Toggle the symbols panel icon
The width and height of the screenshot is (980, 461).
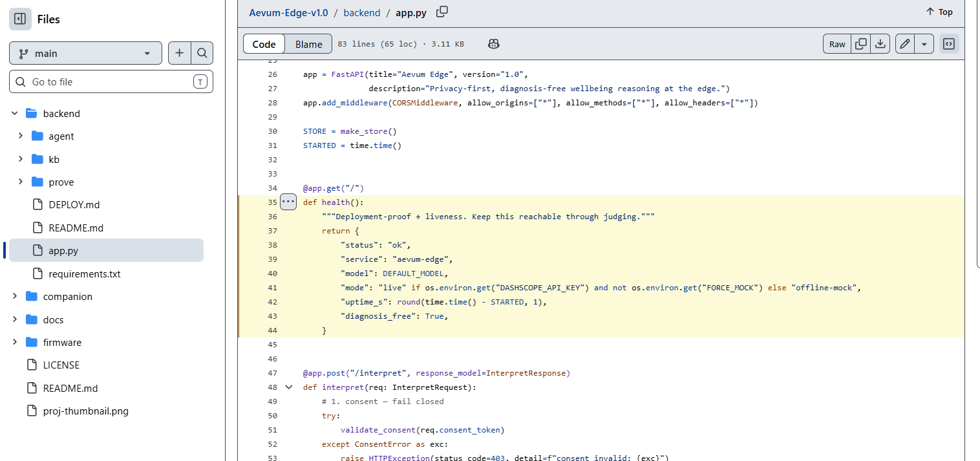tap(949, 44)
